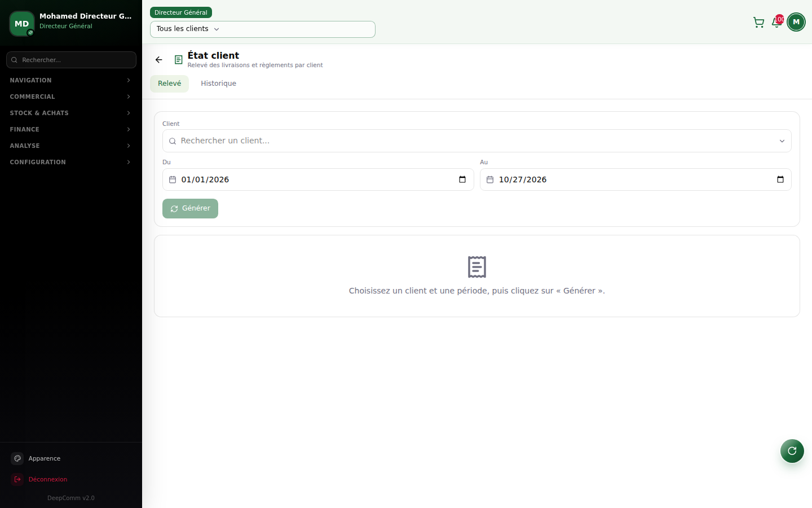812x508 pixels.
Task: Click the Apparence link
Action: [45, 458]
